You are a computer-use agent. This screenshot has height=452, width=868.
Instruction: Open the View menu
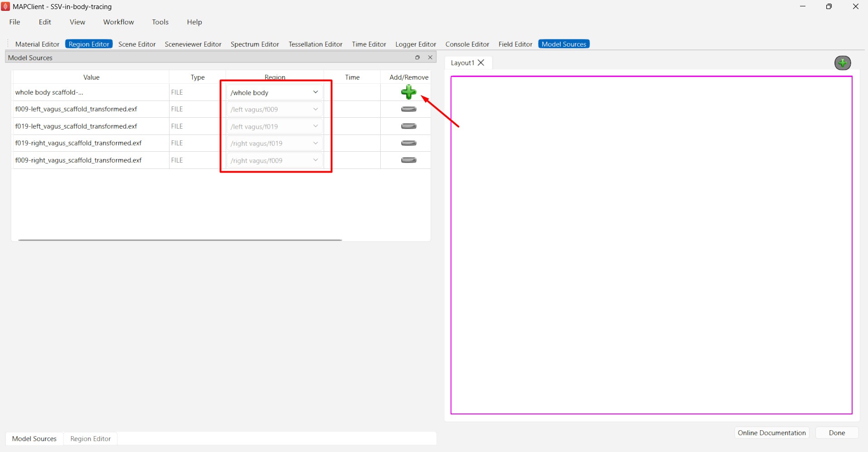(78, 22)
